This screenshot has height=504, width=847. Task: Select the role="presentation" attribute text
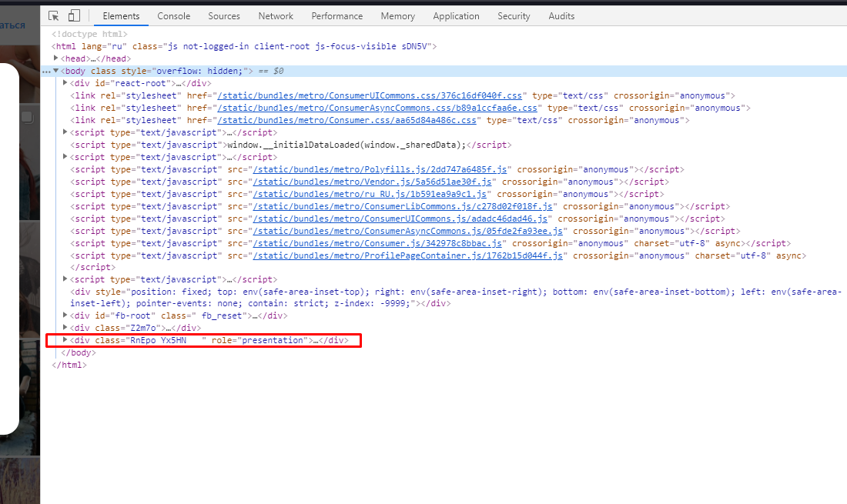coord(259,340)
